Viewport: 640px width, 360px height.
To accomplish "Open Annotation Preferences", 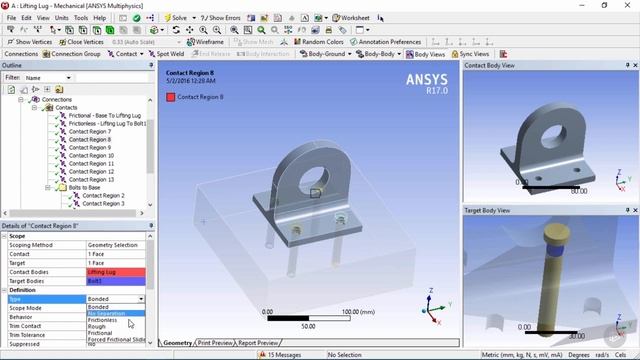I will tap(385, 42).
